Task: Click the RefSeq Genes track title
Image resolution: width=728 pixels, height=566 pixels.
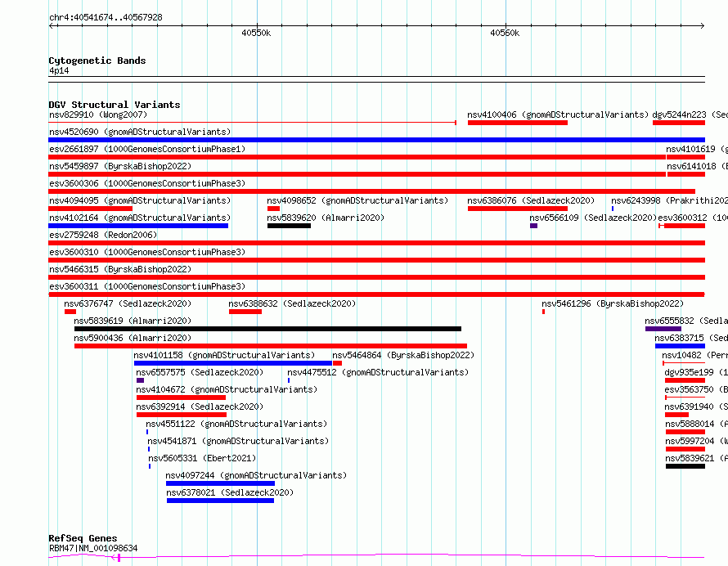Action: point(83,538)
